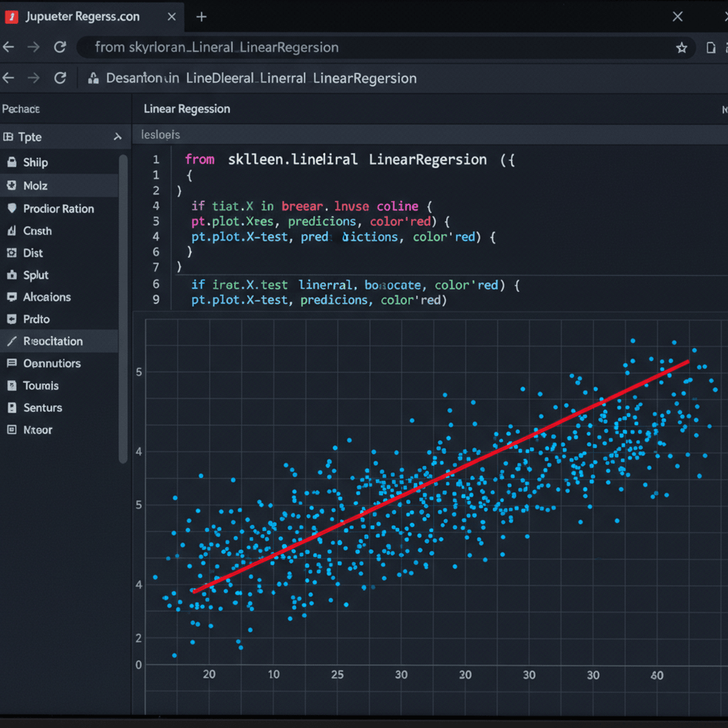This screenshot has height=728, width=728.
Task: Collapse the Tpte section chevron
Action: (x=119, y=137)
